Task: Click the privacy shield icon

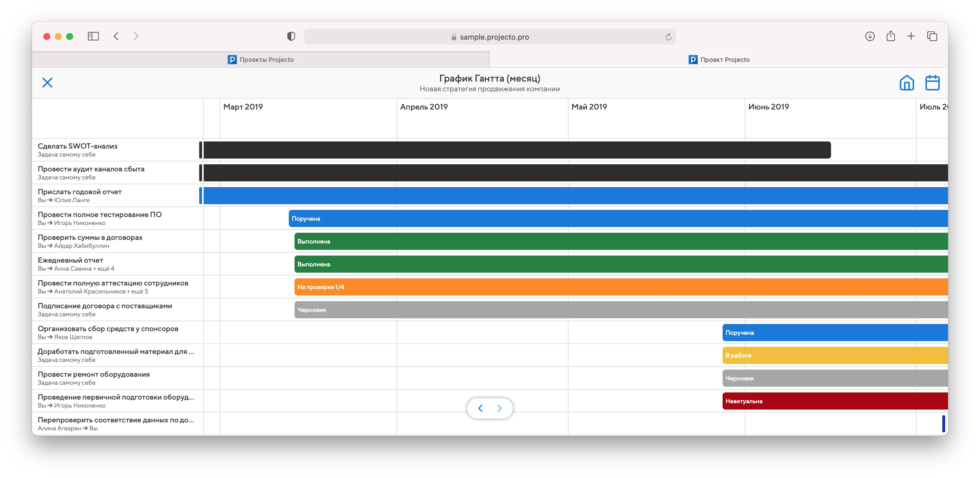Action: [291, 37]
